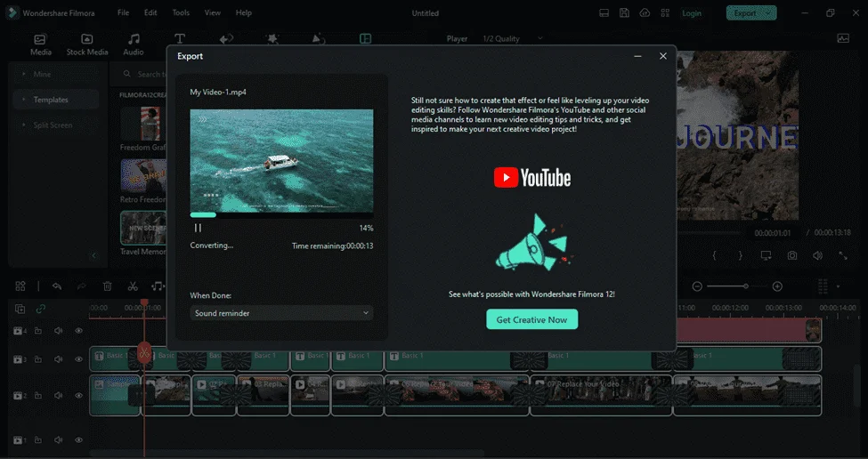Click the delete trash icon
Screen dimensions: 868x459
tap(108, 286)
